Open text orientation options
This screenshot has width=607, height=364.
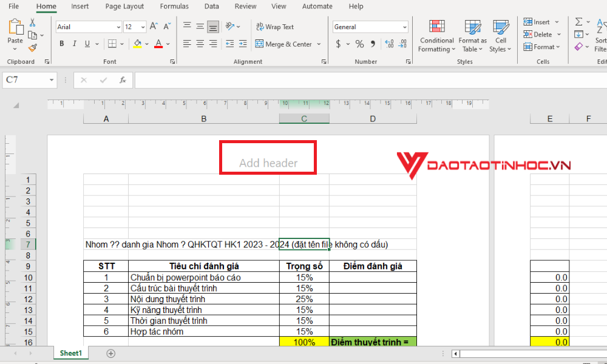232,26
